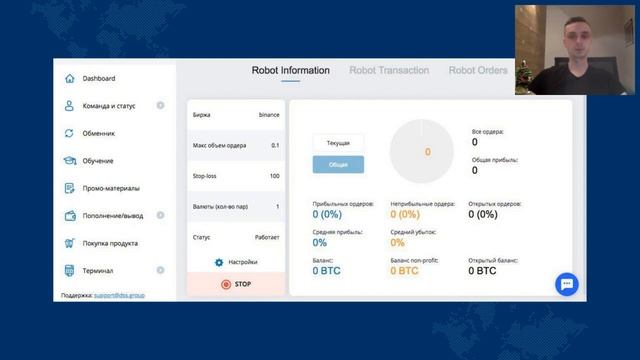Click the Средний убыток 0% value
This screenshot has height=360, width=640.
(398, 243)
